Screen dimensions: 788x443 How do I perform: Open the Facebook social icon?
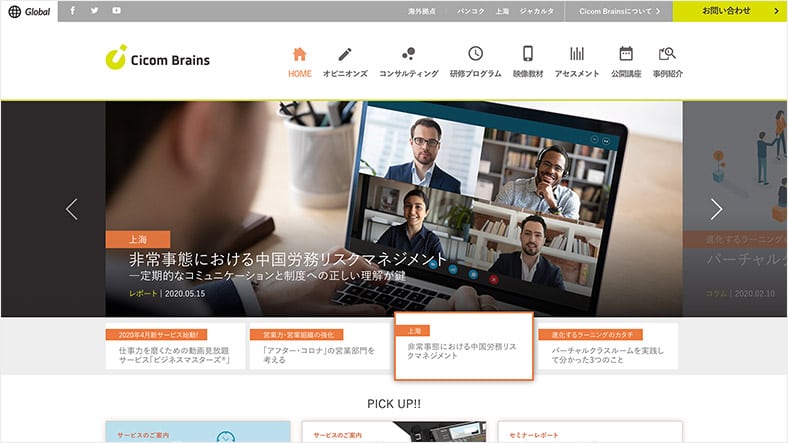pos(73,11)
